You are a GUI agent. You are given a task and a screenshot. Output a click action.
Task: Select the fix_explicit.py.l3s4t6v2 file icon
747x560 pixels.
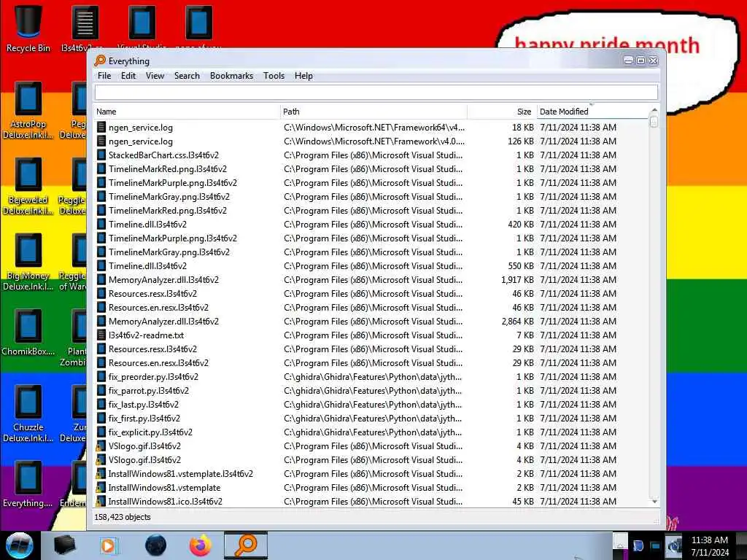pos(101,432)
